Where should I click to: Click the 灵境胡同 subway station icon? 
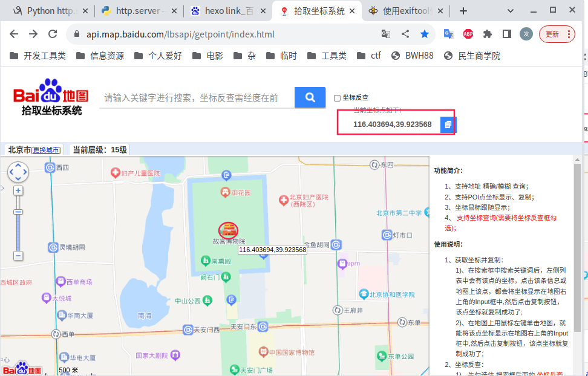tap(53, 247)
